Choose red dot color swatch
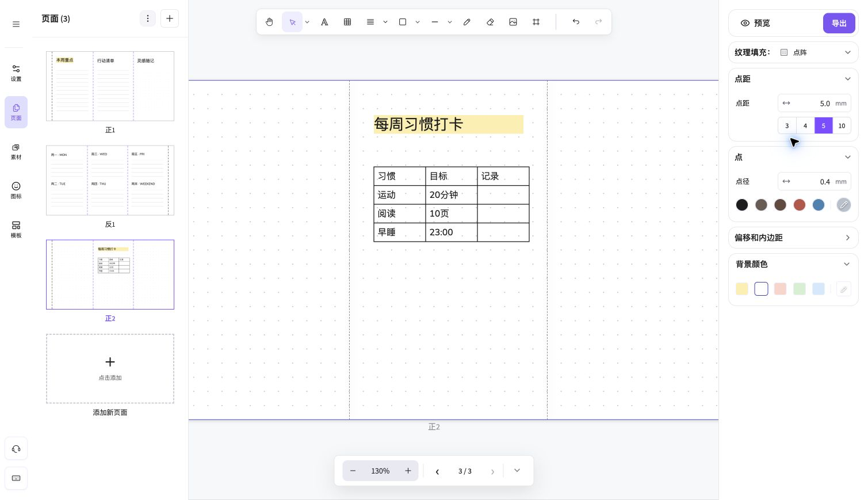 pos(800,205)
